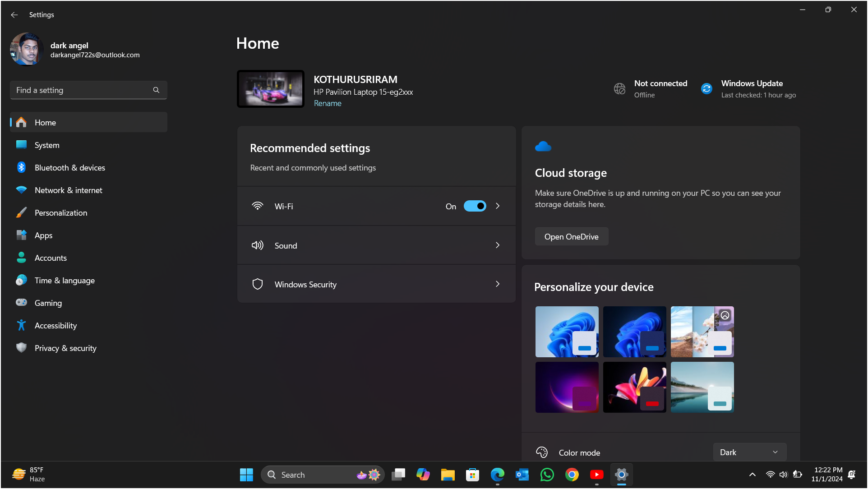Select Home in the sidebar

45,122
